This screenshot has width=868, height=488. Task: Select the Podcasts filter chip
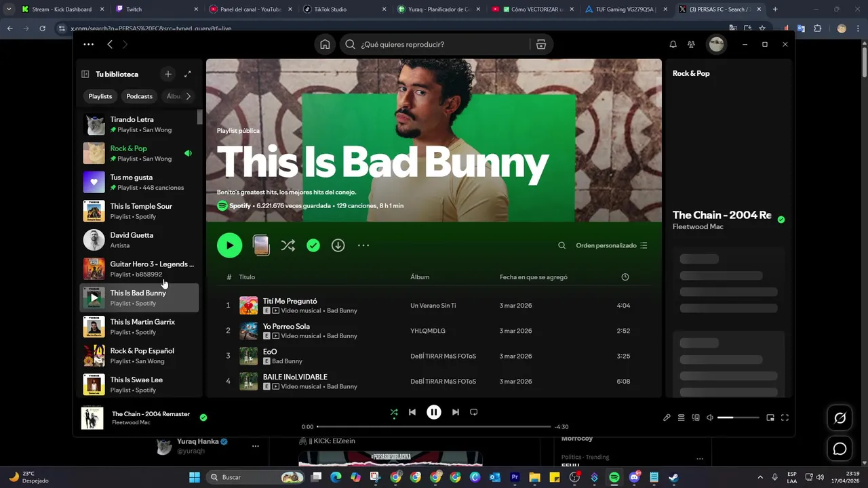tap(140, 96)
